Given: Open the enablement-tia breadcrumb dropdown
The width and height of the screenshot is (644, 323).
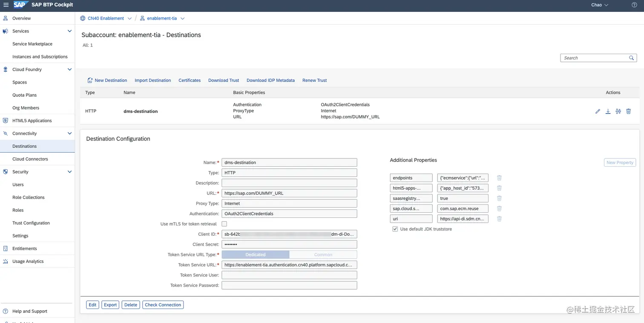Looking at the screenshot, I should [x=182, y=18].
